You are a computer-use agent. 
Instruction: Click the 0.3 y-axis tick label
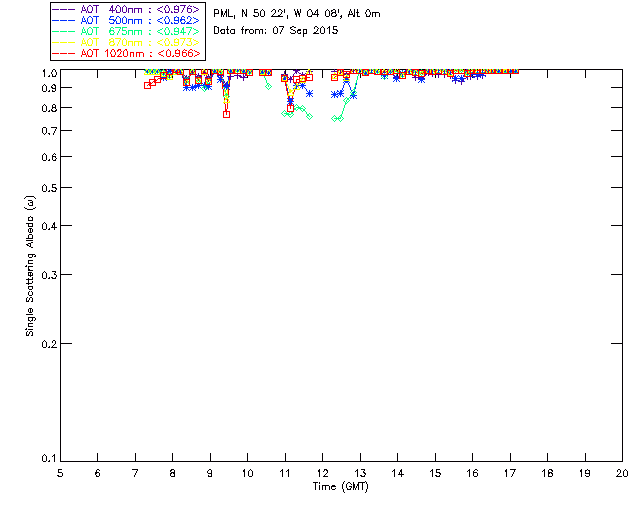[x=49, y=275]
